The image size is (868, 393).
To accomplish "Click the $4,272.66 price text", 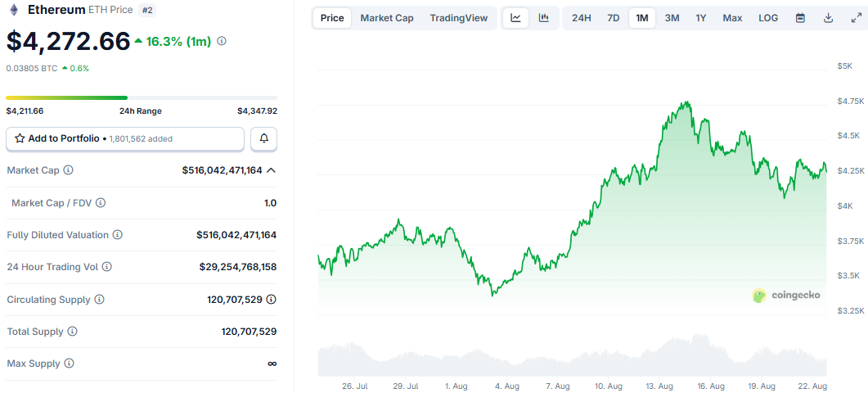I will pos(68,41).
